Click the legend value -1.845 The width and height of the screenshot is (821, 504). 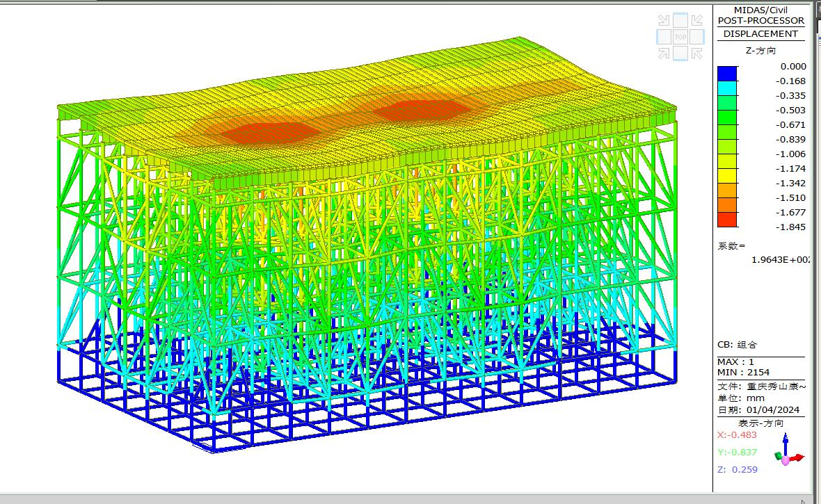790,227
